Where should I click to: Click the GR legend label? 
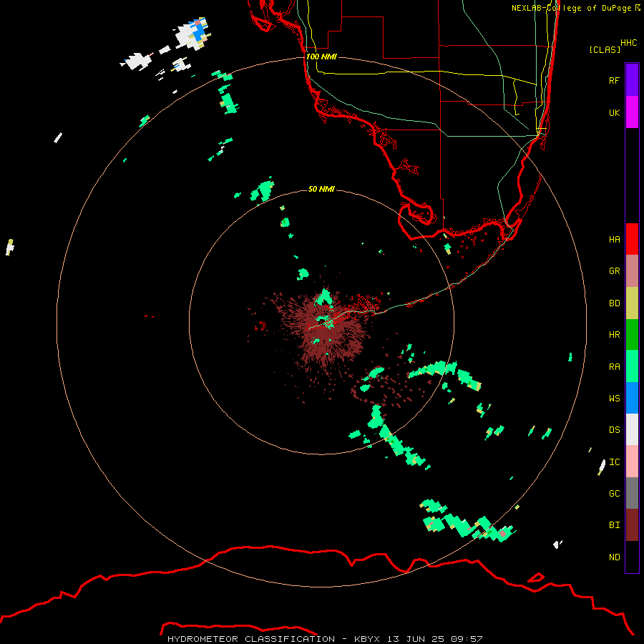coord(614,271)
